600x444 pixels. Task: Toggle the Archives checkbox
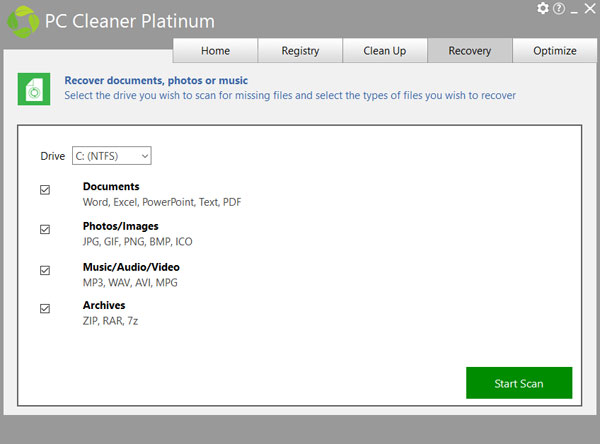click(x=45, y=309)
